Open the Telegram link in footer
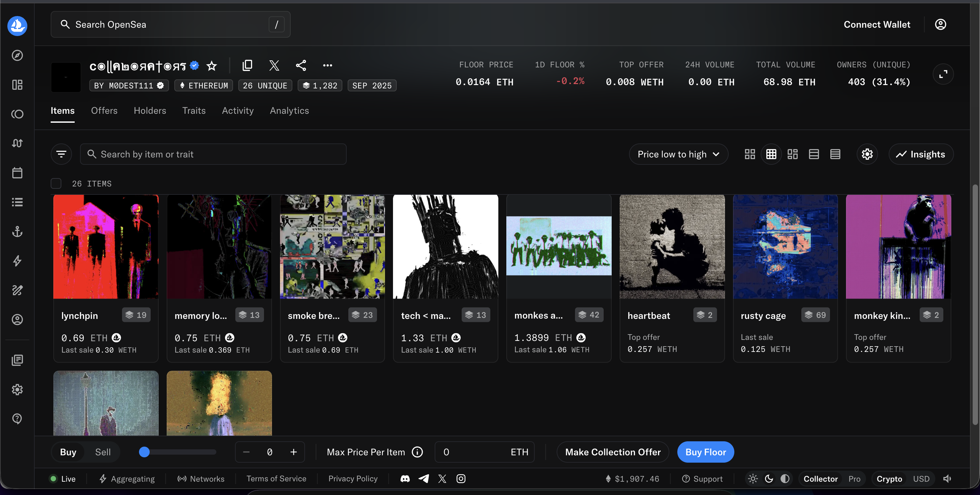Image resolution: width=980 pixels, height=495 pixels. (423, 479)
